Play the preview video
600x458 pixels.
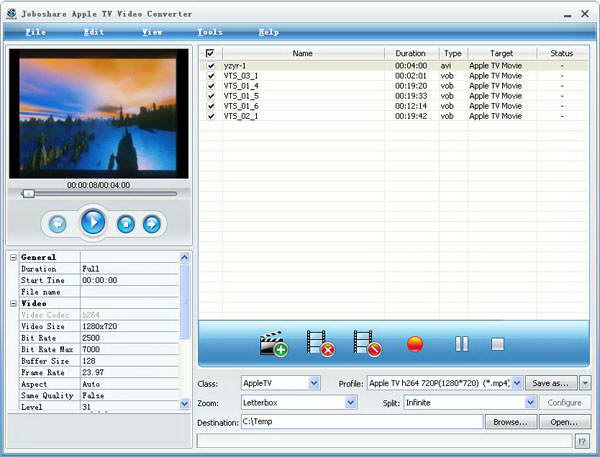tap(93, 222)
